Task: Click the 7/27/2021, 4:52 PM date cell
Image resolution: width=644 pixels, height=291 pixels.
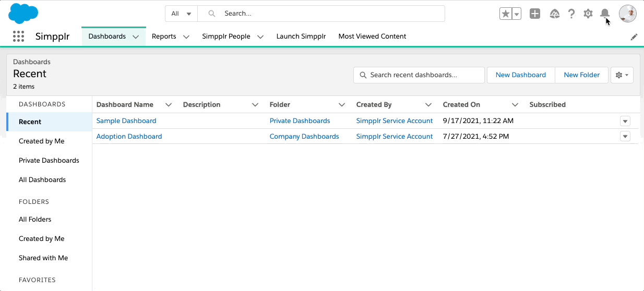Action: [x=476, y=136]
